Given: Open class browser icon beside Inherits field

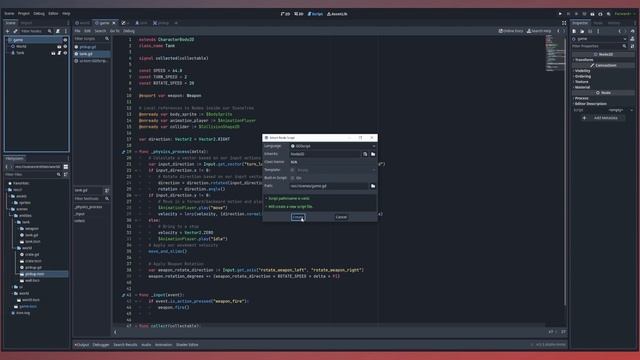Looking at the screenshot, I should [365, 154].
